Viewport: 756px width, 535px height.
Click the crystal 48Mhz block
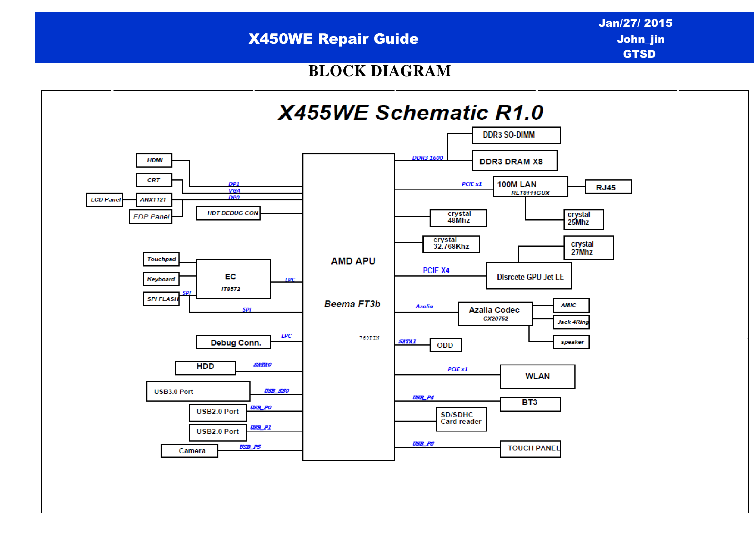[458, 218]
